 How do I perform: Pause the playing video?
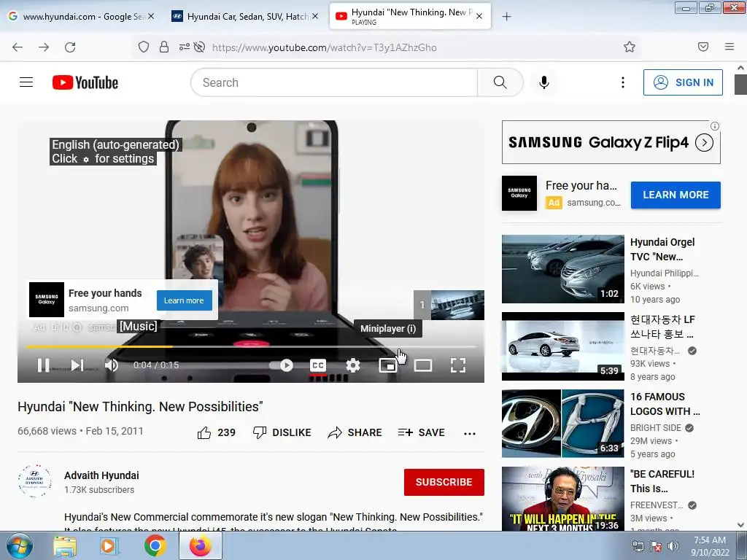pos(43,365)
